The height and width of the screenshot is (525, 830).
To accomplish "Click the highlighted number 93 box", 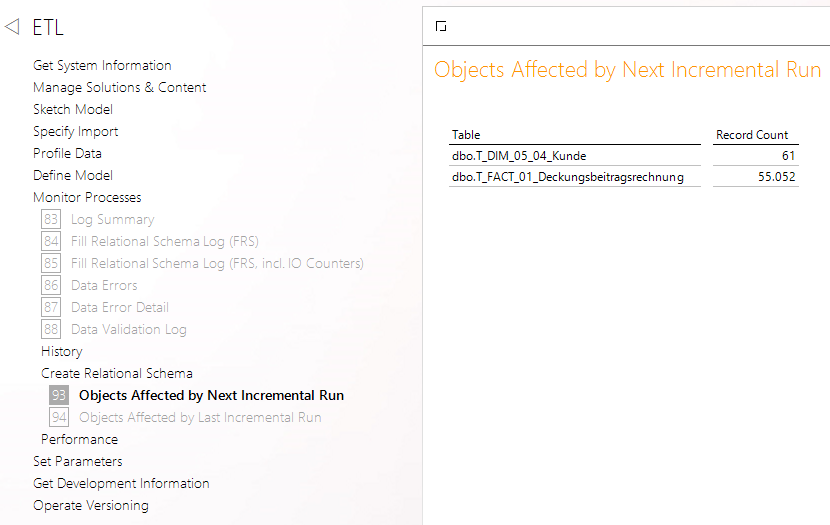I will (x=59, y=395).
